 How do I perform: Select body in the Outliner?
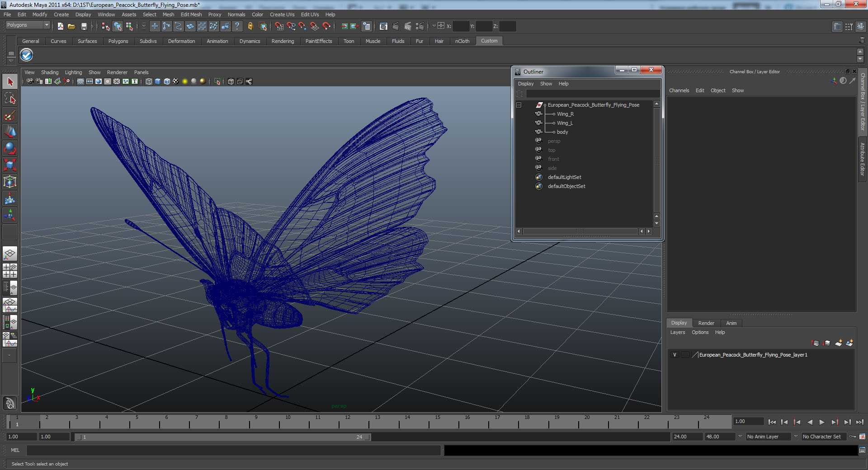pos(562,132)
